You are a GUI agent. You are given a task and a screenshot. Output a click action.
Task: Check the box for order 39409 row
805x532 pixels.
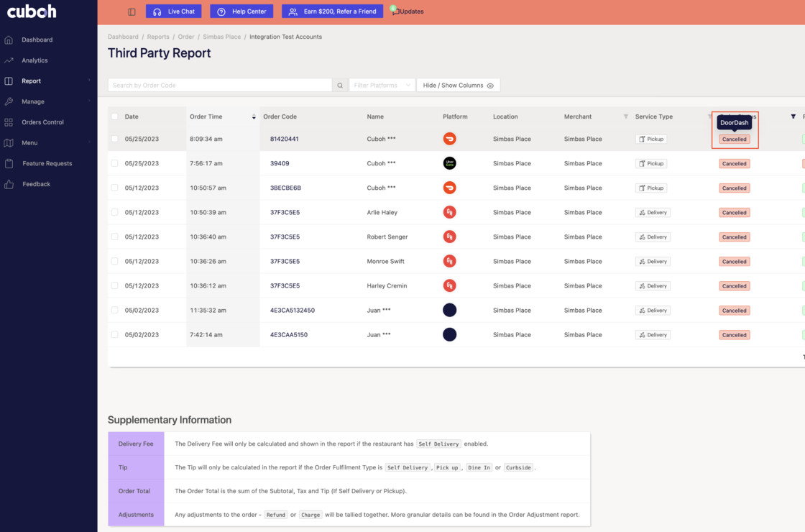tap(114, 163)
